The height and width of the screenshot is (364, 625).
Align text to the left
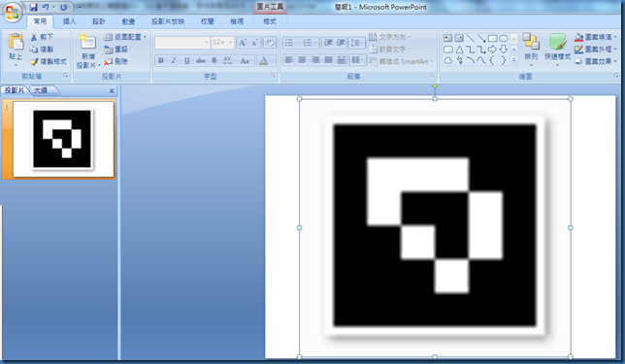click(289, 60)
